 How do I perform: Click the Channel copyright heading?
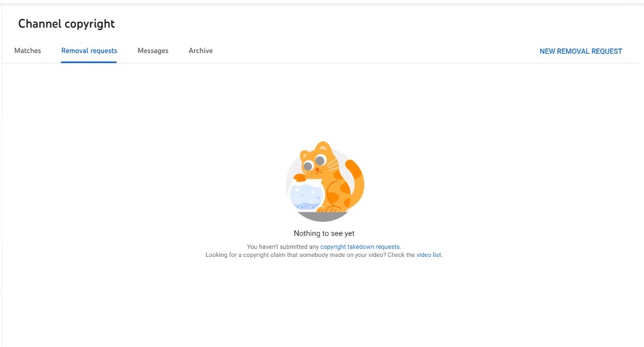click(x=66, y=24)
